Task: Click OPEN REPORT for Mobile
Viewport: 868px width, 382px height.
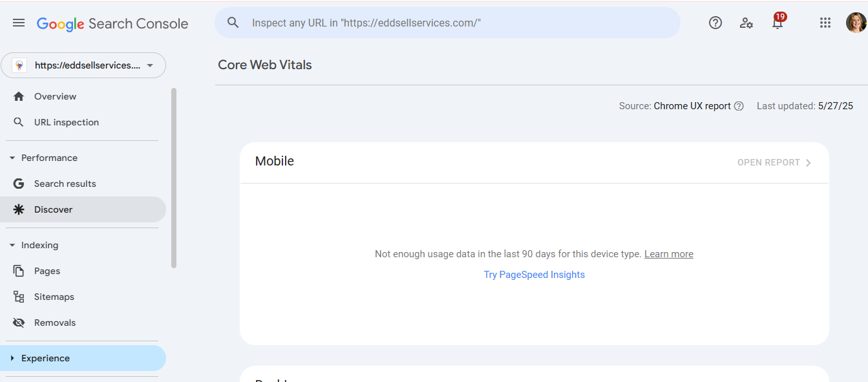Action: click(x=774, y=163)
